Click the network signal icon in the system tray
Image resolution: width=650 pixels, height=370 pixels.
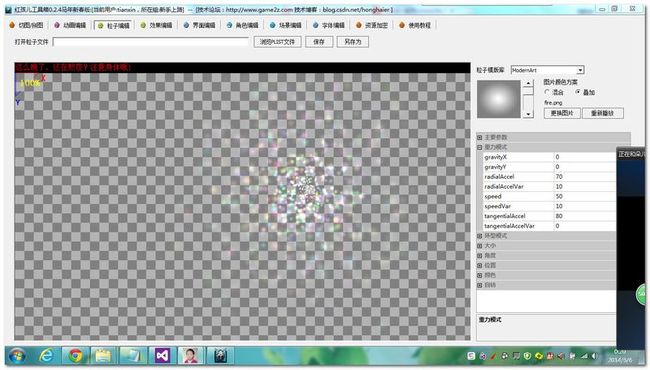click(x=584, y=355)
